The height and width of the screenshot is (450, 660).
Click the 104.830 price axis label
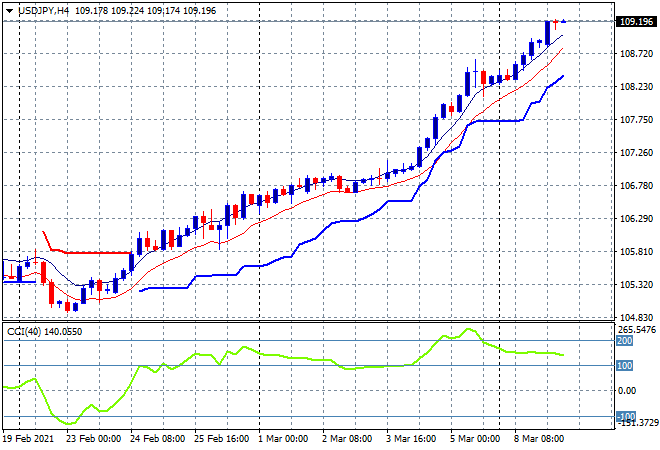click(x=636, y=317)
